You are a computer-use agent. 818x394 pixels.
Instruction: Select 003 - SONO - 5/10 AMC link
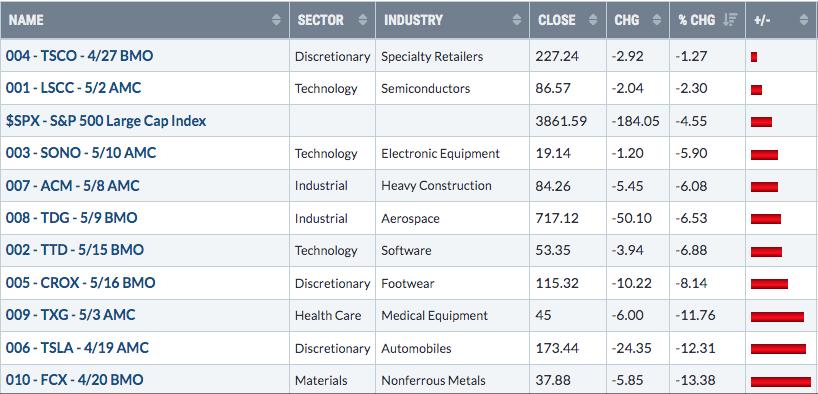click(x=81, y=153)
